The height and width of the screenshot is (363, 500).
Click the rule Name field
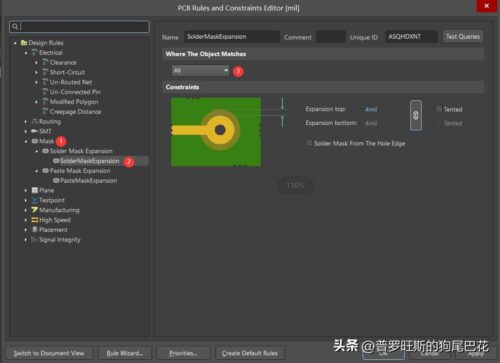point(232,37)
